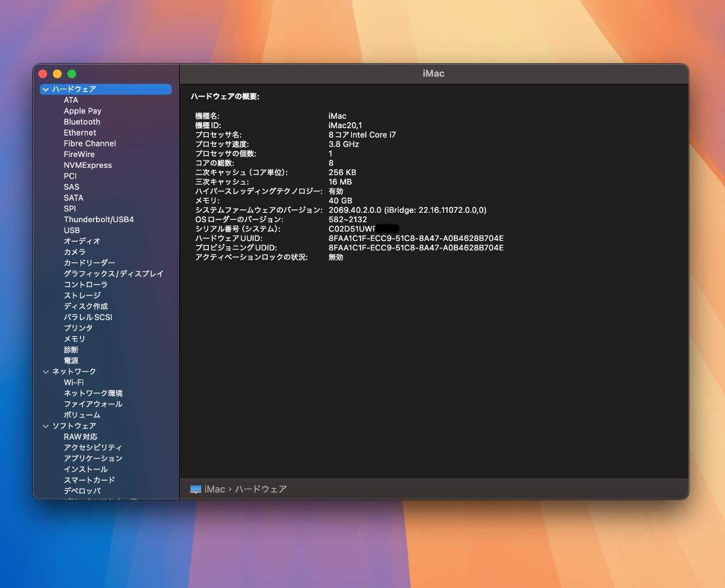725x588 pixels.
Task: Select プリンタ in the sidebar
Action: pos(78,328)
